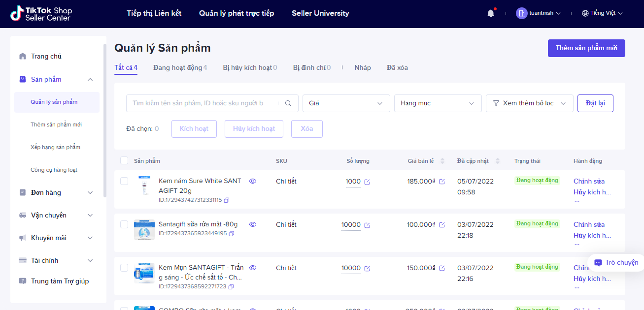This screenshot has height=310, width=644.
Task: Click the Đơn hàng sidebar icon
Action: point(23,192)
